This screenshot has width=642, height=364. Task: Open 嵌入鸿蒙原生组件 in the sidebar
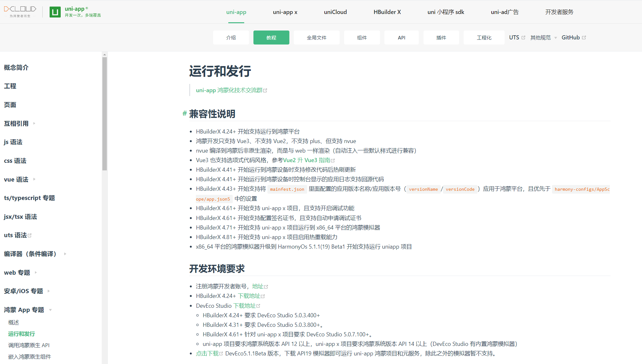click(x=30, y=357)
